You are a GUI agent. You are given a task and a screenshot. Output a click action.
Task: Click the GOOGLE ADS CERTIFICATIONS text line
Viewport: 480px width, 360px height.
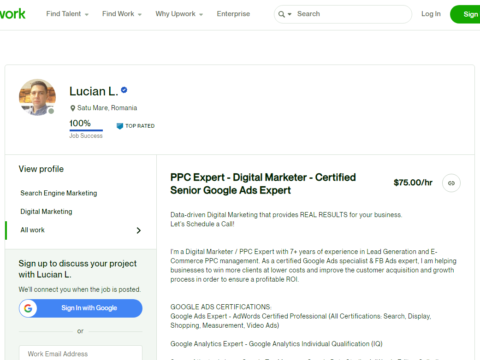pyautogui.click(x=221, y=307)
